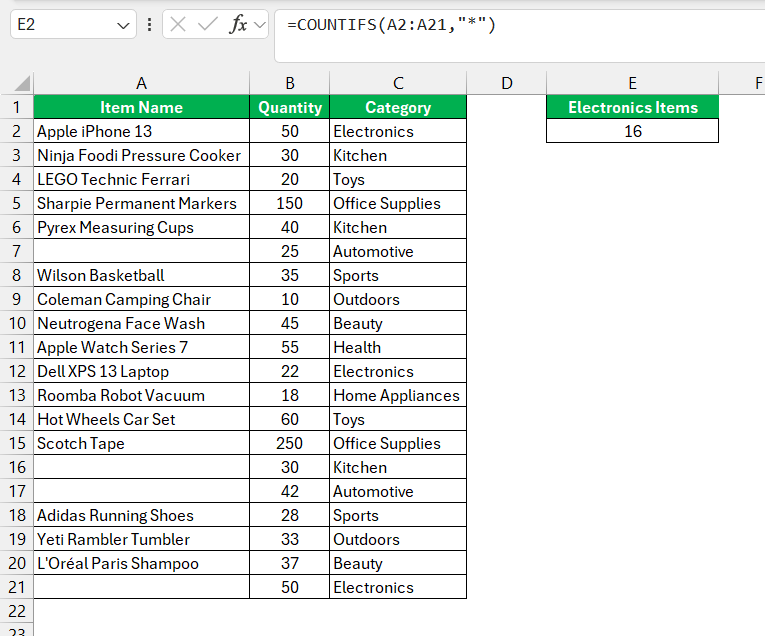Click Office Supplies cell in row 15
The height and width of the screenshot is (636, 765).
398,443
